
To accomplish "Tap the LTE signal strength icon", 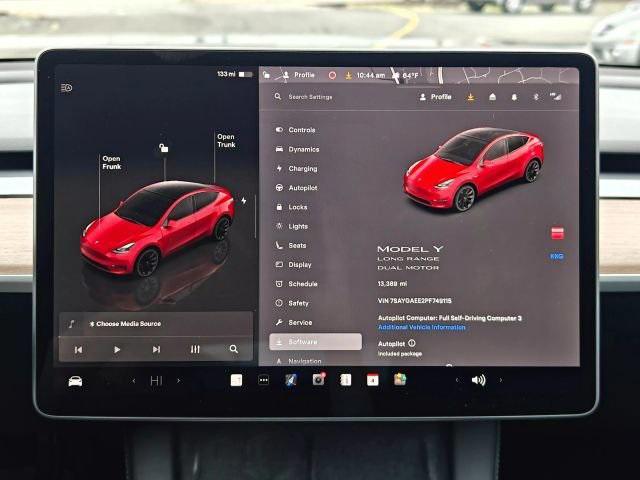I will coord(556,96).
